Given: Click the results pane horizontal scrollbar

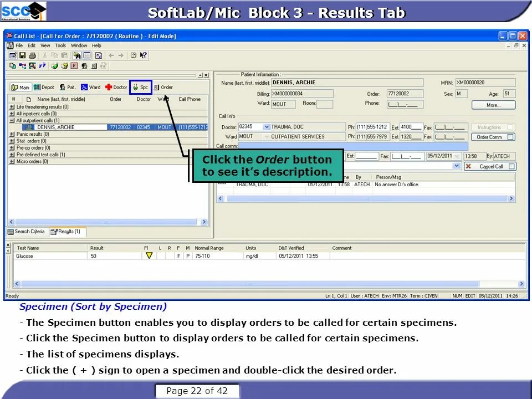Looking at the screenshot, I should tap(269, 284).
